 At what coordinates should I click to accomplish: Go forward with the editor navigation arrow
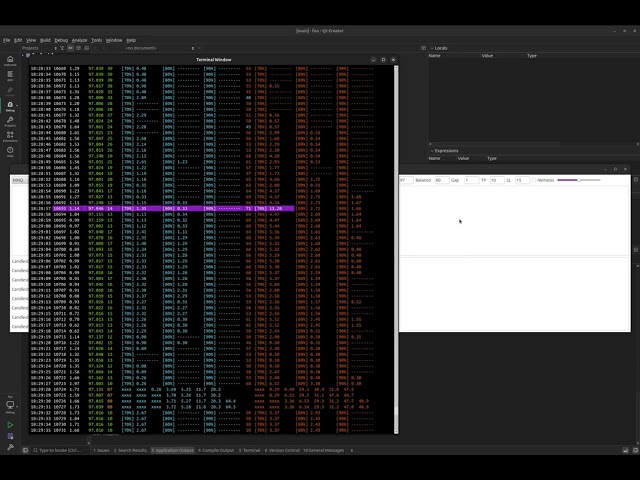tap(104, 48)
